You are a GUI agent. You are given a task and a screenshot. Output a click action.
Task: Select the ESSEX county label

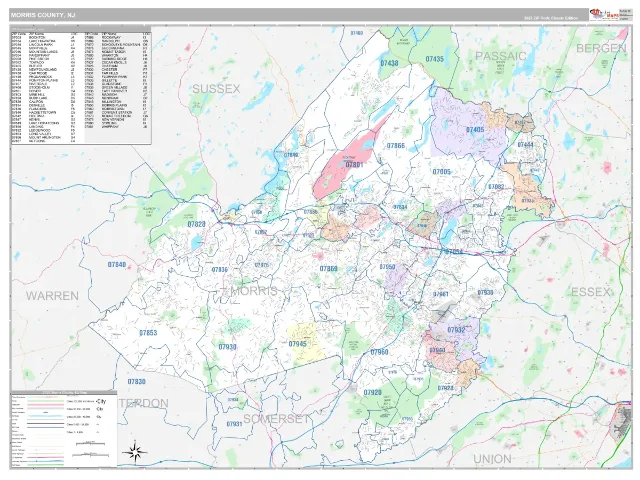coord(590,292)
